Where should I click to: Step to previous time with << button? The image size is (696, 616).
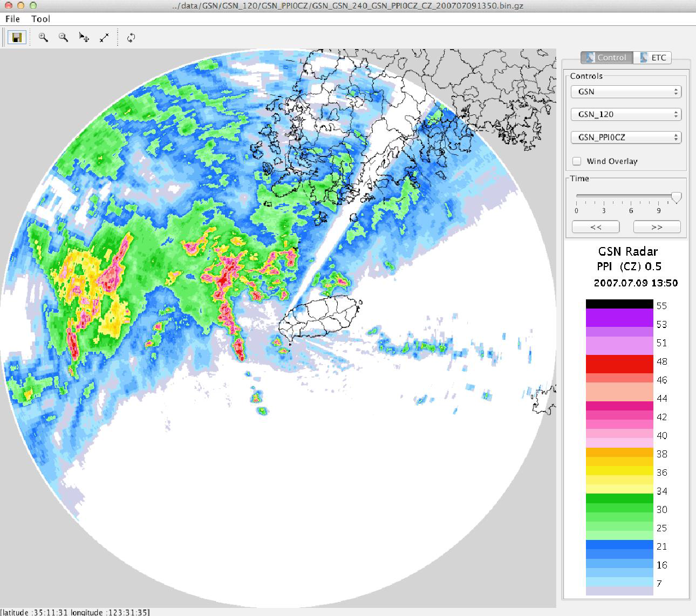click(x=596, y=227)
